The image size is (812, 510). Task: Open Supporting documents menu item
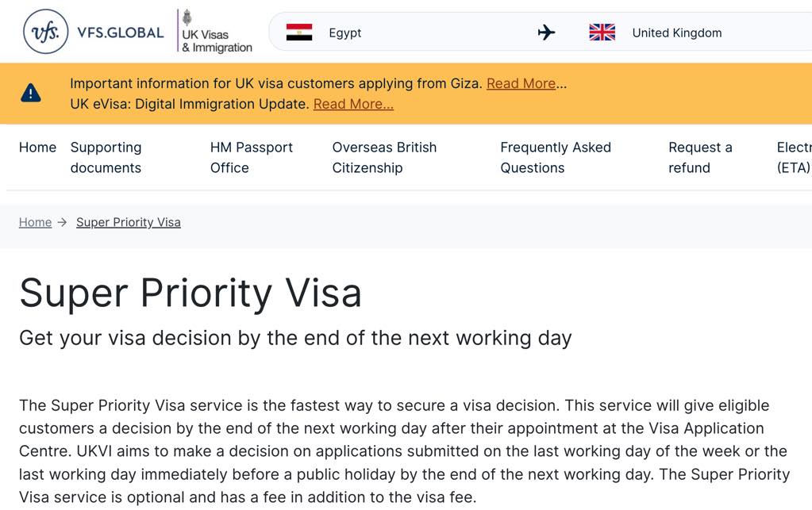click(106, 157)
